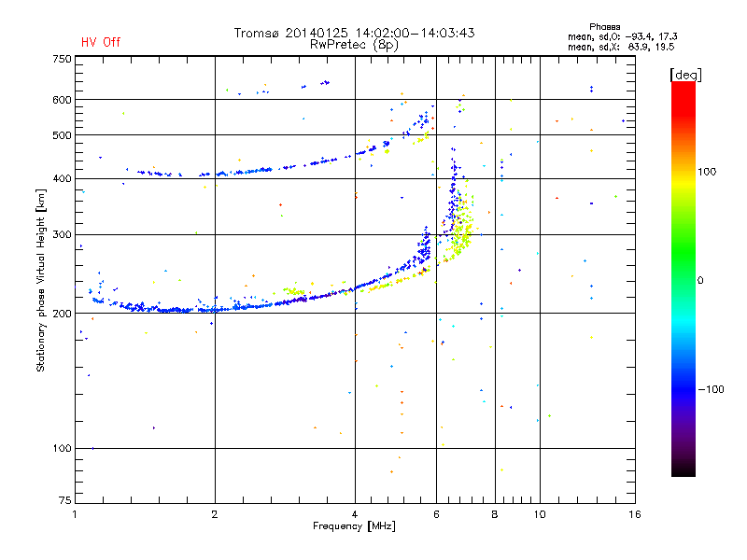Click the y-axis tick label '750'

62,59
